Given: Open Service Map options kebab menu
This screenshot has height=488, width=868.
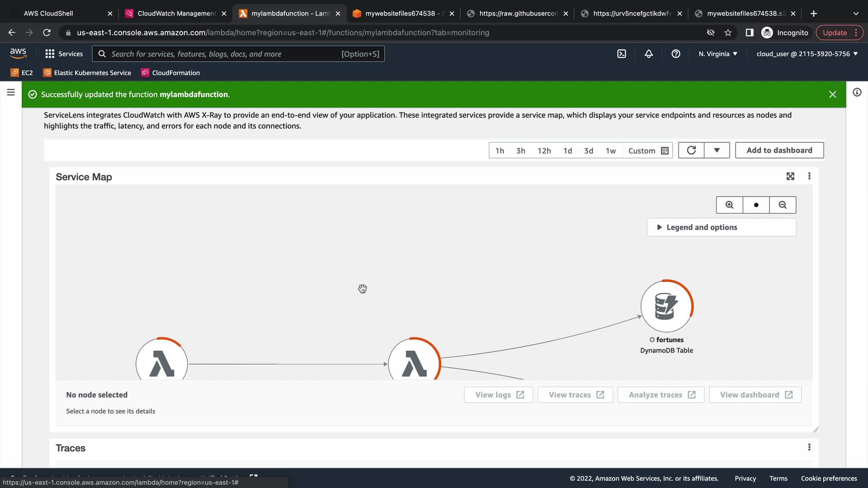Looking at the screenshot, I should pos(809,176).
